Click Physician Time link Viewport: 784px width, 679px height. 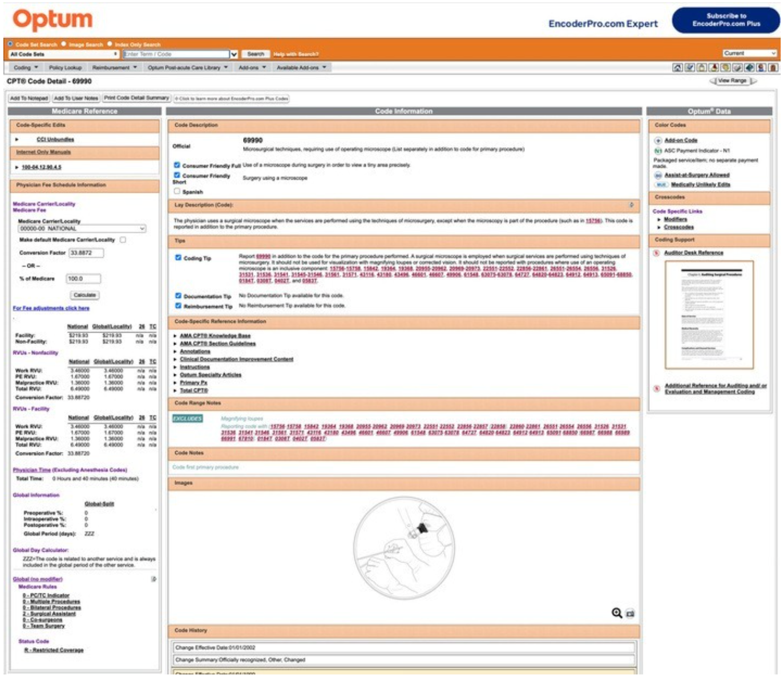coord(31,470)
